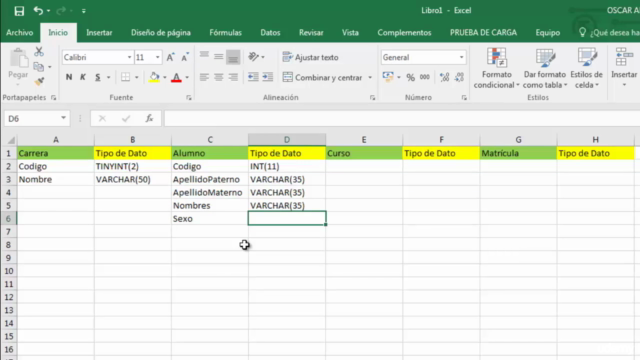Viewport: 640px width, 360px height.
Task: Open the undo history dropdown arrow
Action: coord(49,11)
